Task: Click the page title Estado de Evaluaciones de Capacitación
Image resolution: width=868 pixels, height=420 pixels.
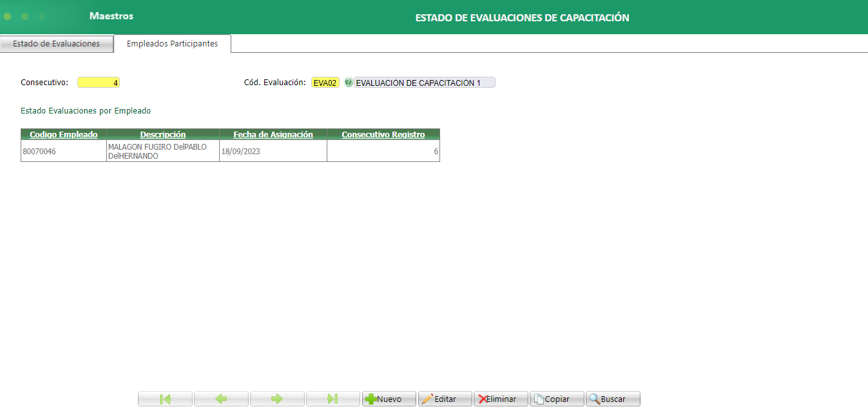Action: 522,17
